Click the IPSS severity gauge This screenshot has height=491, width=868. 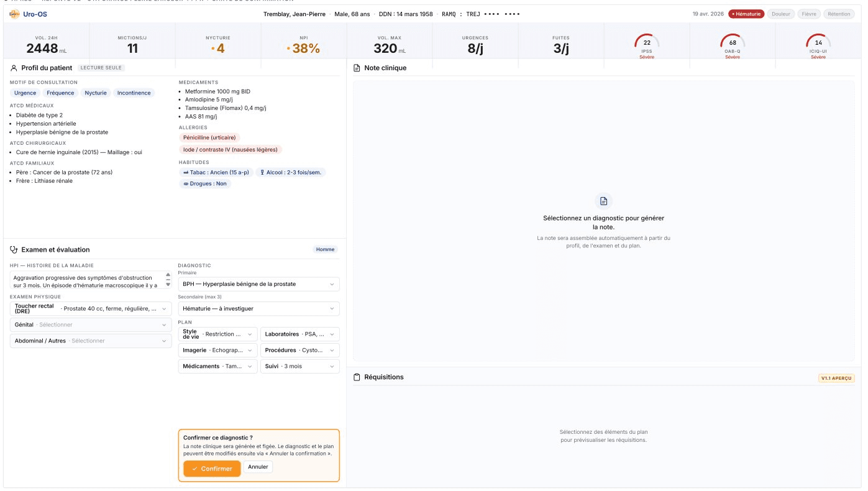(647, 46)
